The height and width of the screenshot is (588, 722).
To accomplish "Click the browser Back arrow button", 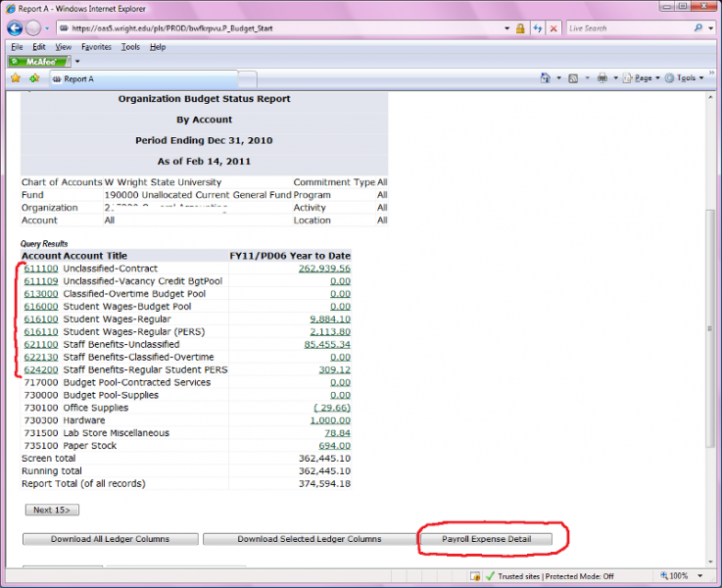I will click(15, 28).
